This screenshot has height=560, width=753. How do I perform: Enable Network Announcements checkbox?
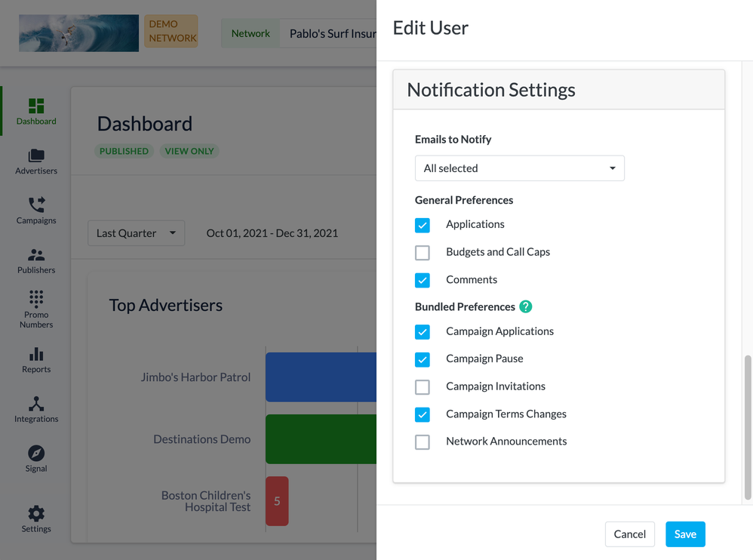click(423, 442)
